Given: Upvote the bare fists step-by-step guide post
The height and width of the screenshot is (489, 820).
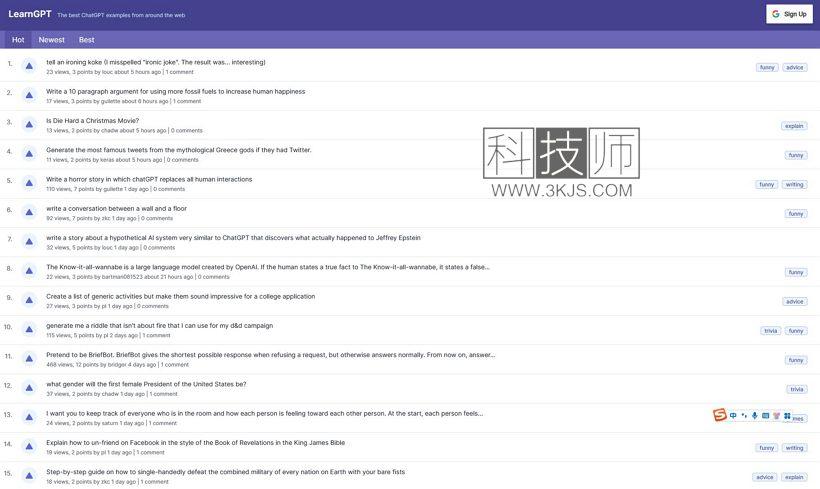Looking at the screenshot, I should coord(29,476).
